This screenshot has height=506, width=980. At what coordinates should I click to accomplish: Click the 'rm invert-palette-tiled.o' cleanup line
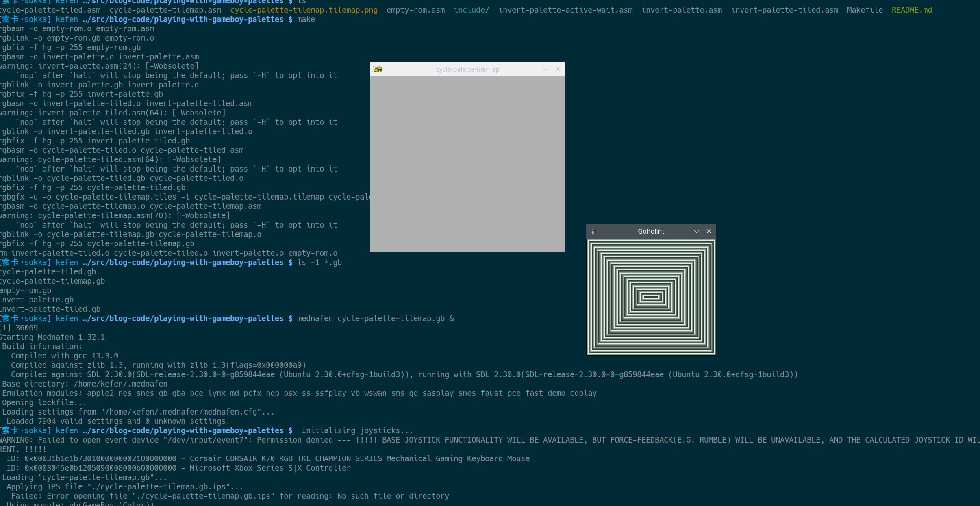(169, 253)
